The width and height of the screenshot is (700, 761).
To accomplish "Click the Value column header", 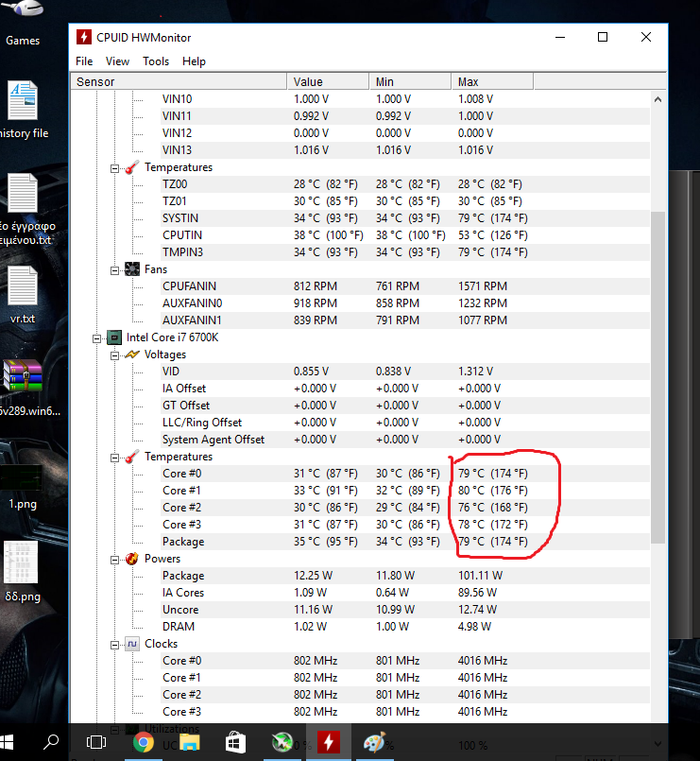I will tap(328, 81).
